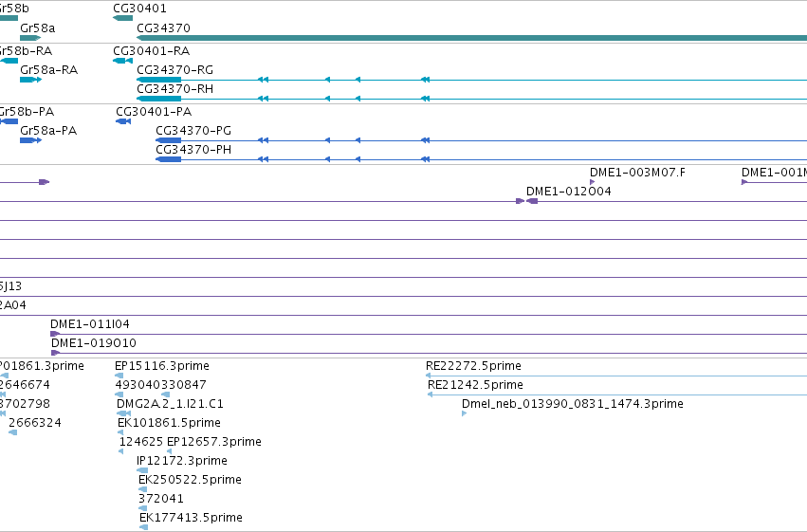Image resolution: width=807 pixels, height=532 pixels.
Task: Select the RE22272.5prime EST arrow
Action: [429, 376]
